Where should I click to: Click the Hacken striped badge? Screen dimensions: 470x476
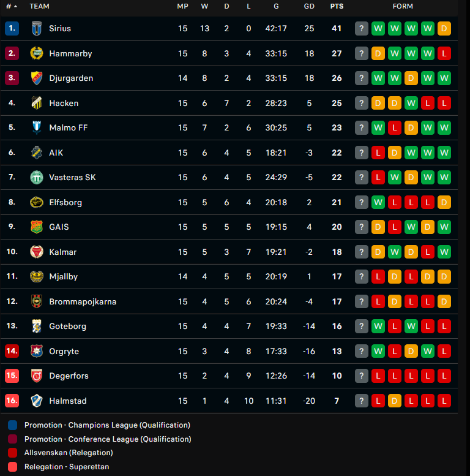tap(37, 103)
